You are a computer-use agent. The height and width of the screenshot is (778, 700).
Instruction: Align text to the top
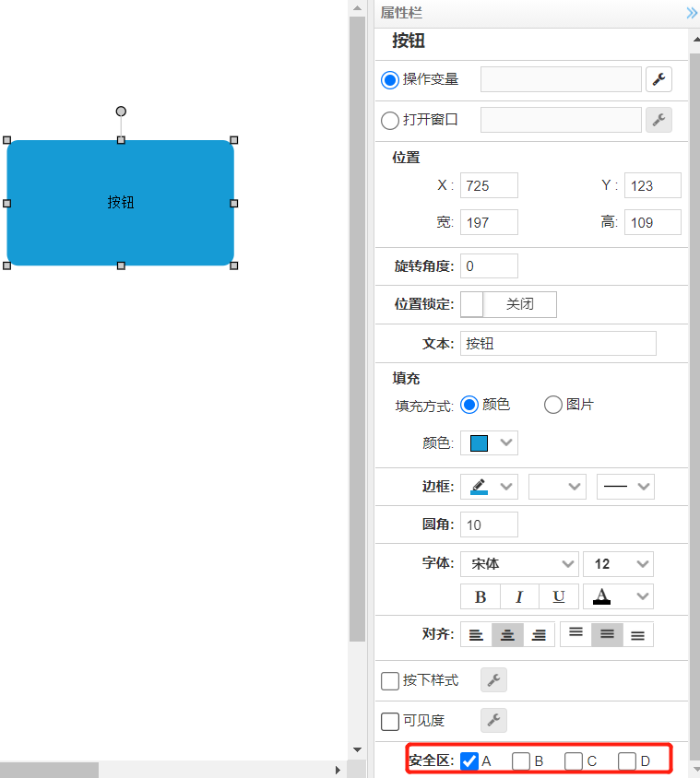[575, 634]
